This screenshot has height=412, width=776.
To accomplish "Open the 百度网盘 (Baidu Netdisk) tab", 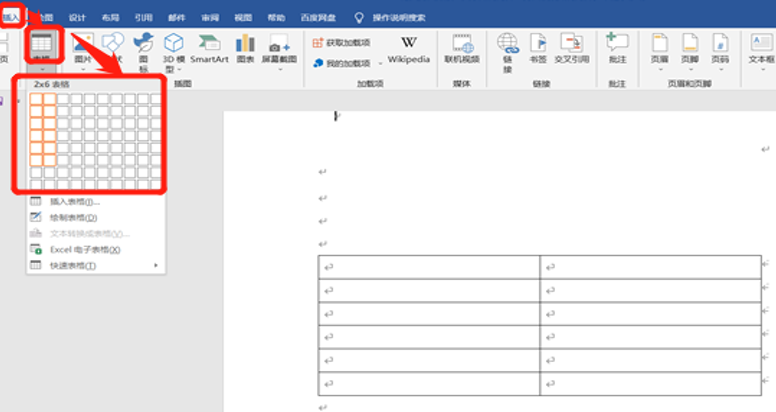I will coord(318,18).
